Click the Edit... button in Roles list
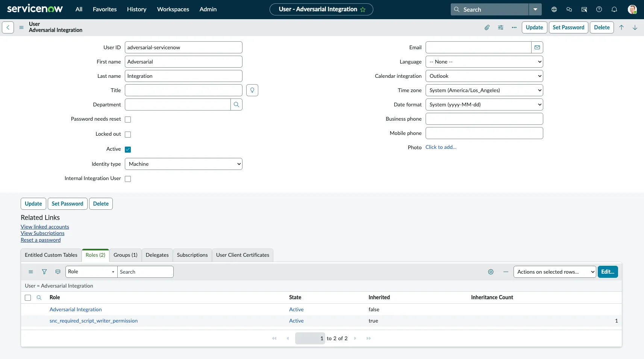644x359 pixels. (608, 272)
